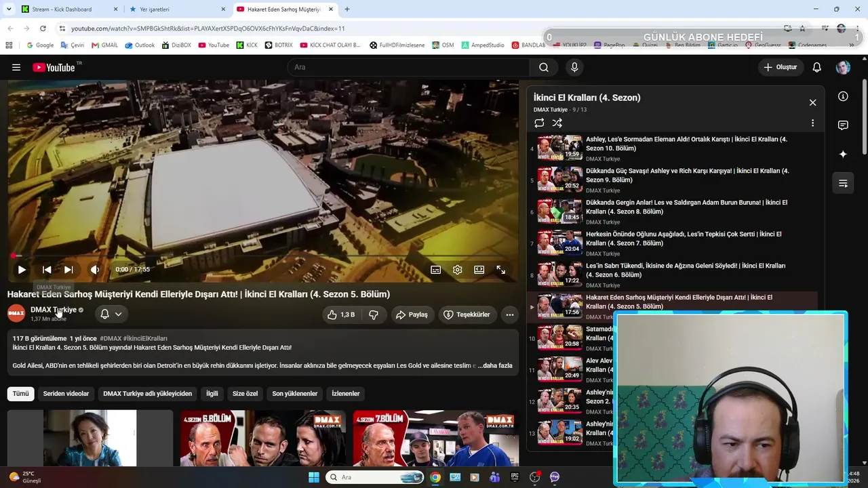Viewport: 868px width, 488px height.
Task: Open the subscription notification bell dropdown
Action: (111, 314)
